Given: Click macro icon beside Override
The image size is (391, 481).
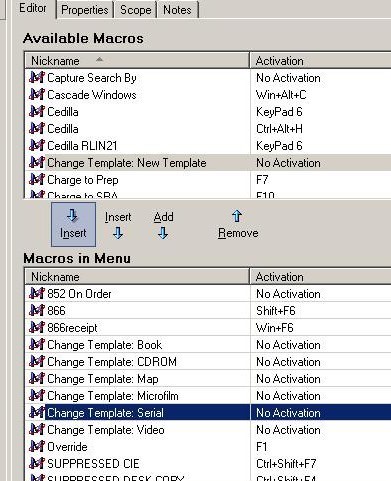Looking at the screenshot, I should pos(37,447).
